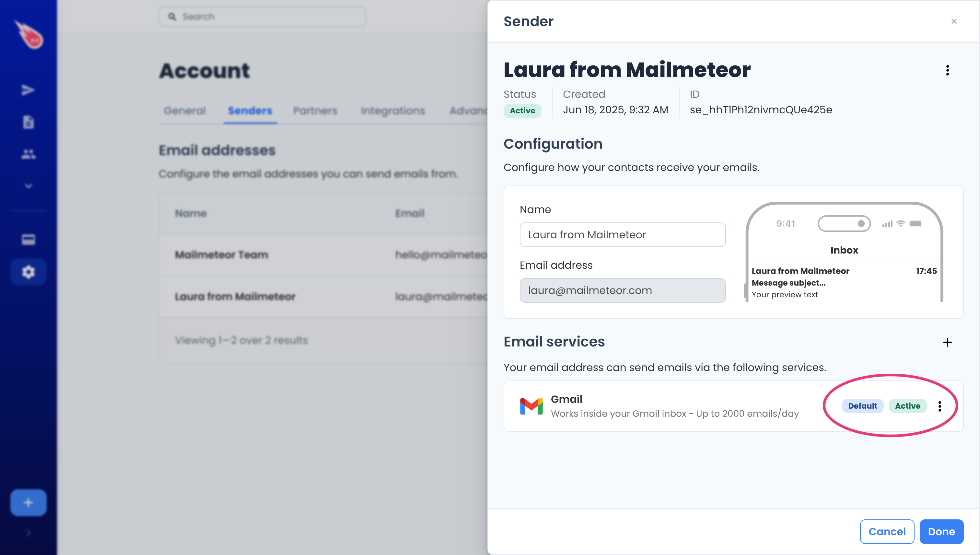Switch to the Partners tab

(x=315, y=110)
